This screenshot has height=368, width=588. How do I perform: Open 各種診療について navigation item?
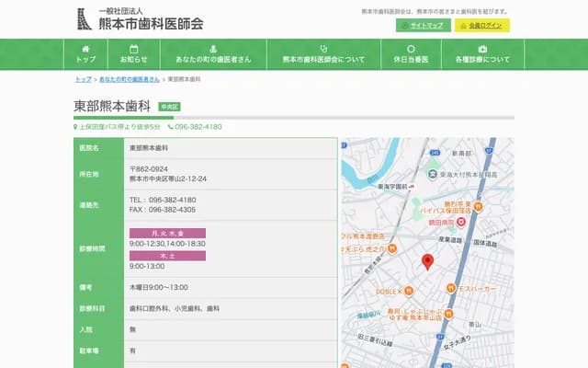pos(482,54)
